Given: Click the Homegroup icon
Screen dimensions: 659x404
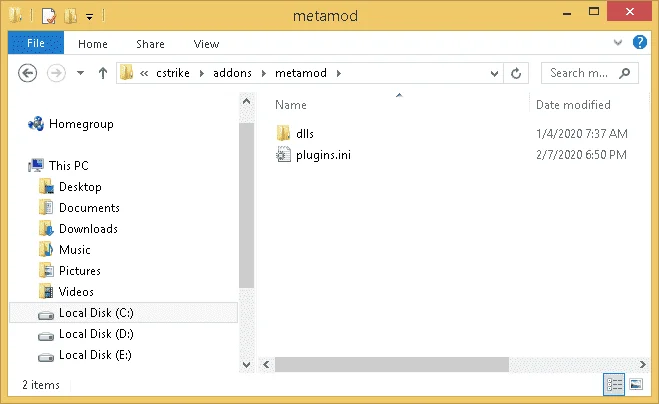Looking at the screenshot, I should tap(36, 124).
